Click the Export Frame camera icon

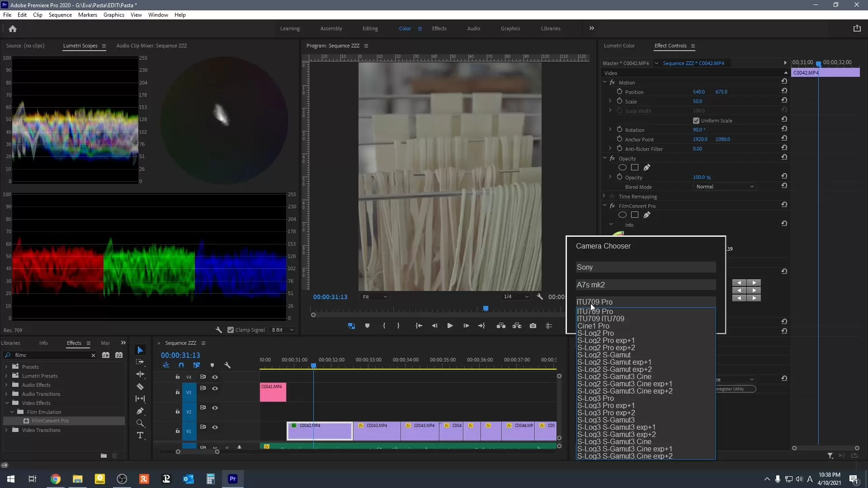click(x=533, y=326)
